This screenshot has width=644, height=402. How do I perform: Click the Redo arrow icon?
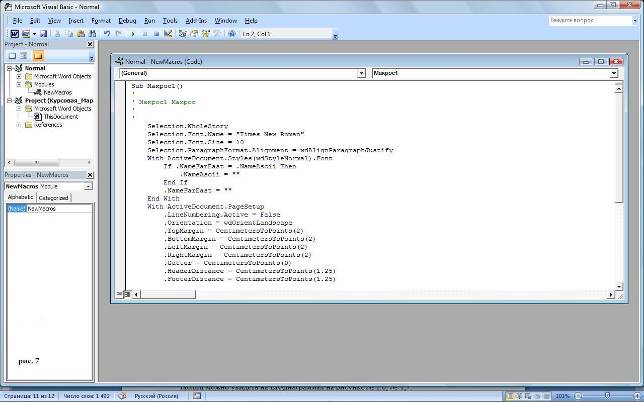[119, 34]
